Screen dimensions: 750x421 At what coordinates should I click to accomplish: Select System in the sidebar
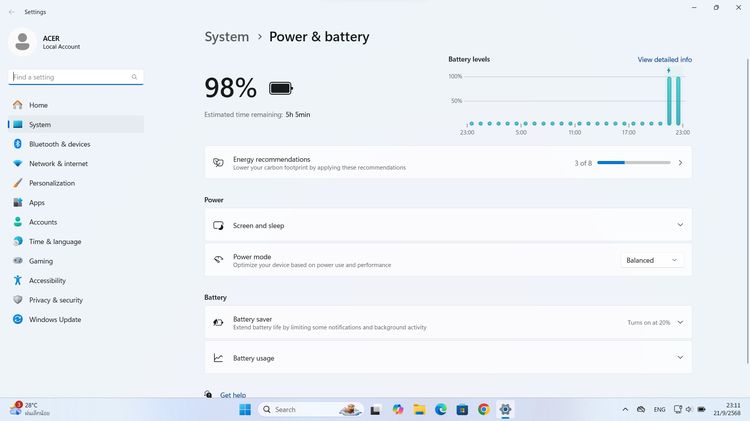point(76,124)
